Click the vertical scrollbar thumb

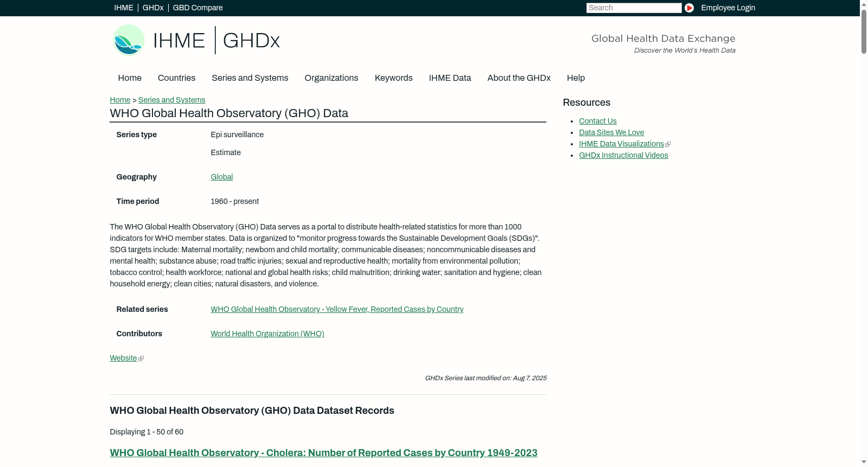(864, 31)
